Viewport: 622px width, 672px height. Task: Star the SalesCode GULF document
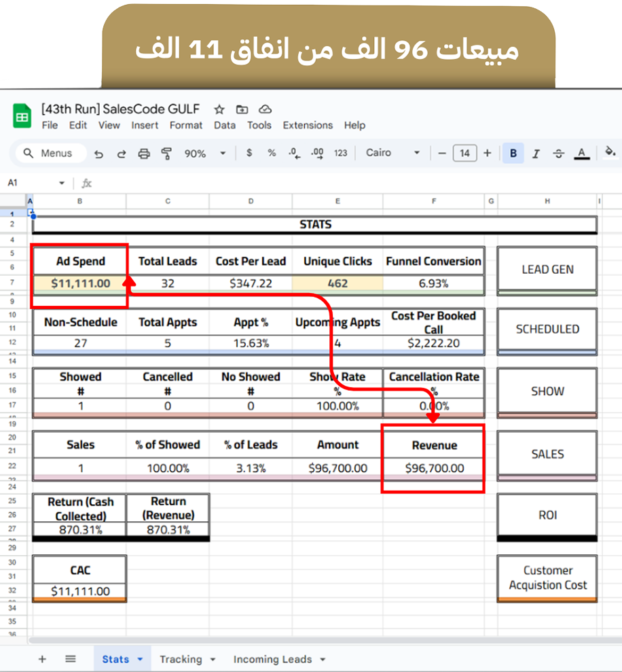click(219, 109)
